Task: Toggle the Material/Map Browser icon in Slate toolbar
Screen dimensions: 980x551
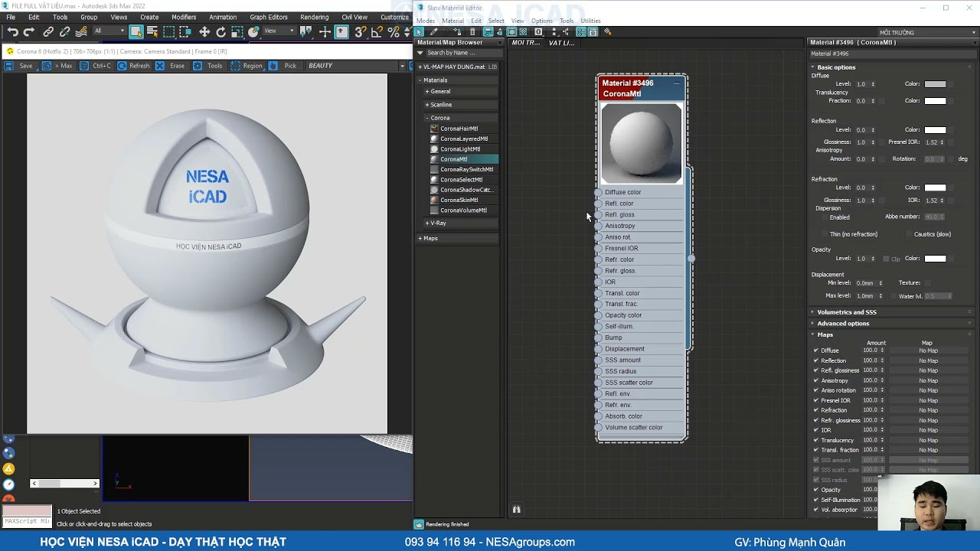Action: pyautogui.click(x=581, y=32)
